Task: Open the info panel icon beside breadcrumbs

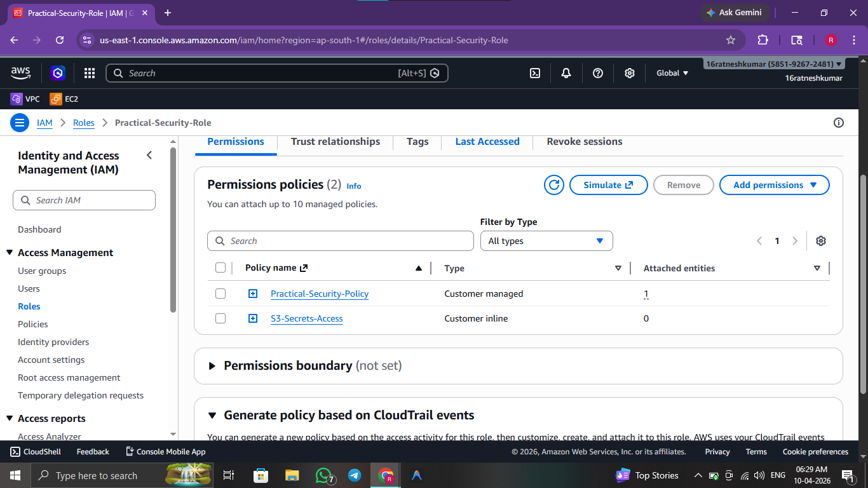Action: point(839,123)
